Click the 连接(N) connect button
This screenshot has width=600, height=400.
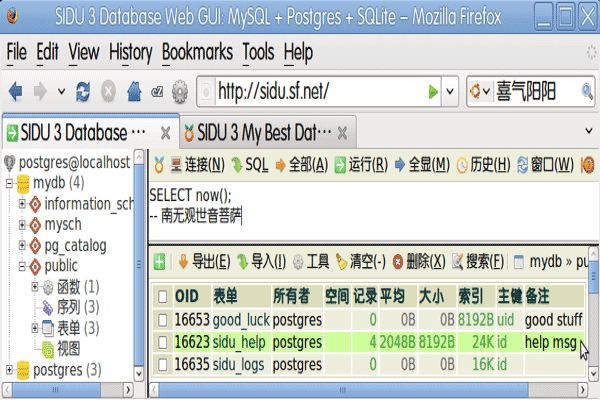pos(194,164)
